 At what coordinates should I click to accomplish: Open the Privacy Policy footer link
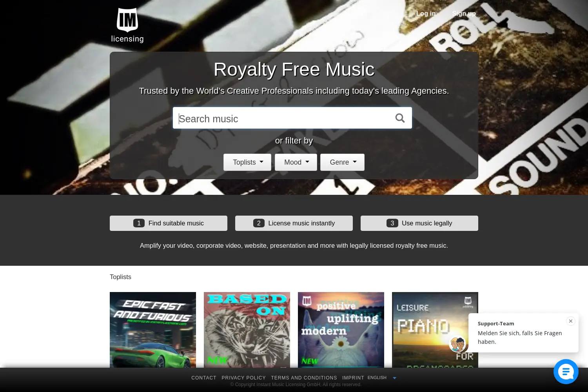coord(244,378)
